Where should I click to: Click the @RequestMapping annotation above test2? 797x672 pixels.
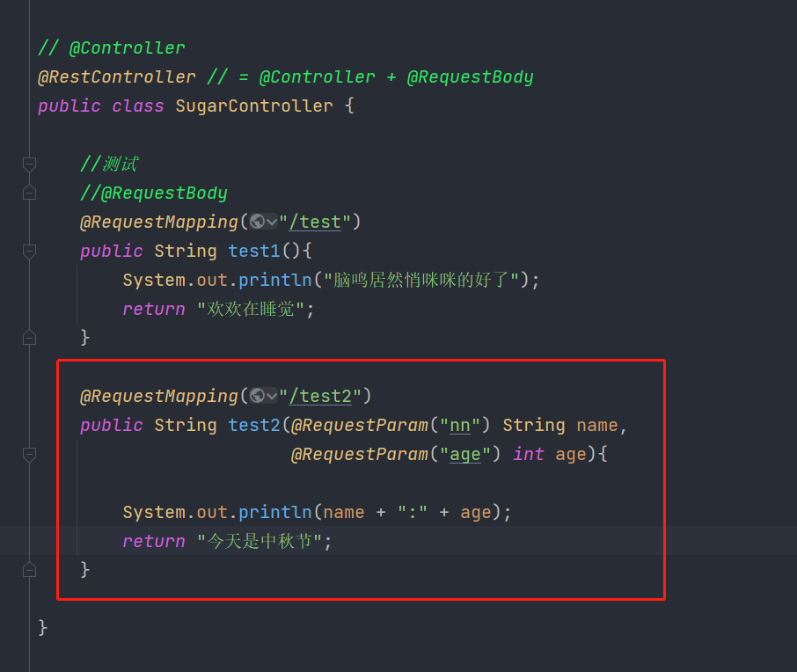click(159, 396)
